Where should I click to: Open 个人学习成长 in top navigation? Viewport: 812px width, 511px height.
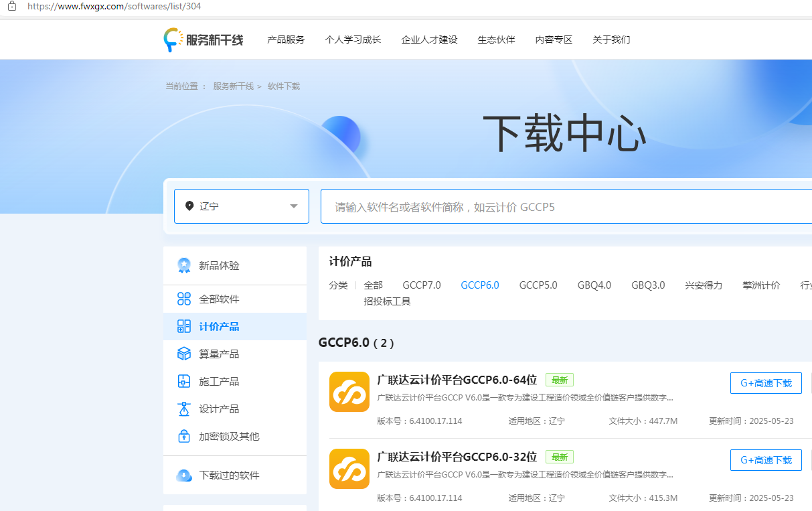pyautogui.click(x=353, y=40)
